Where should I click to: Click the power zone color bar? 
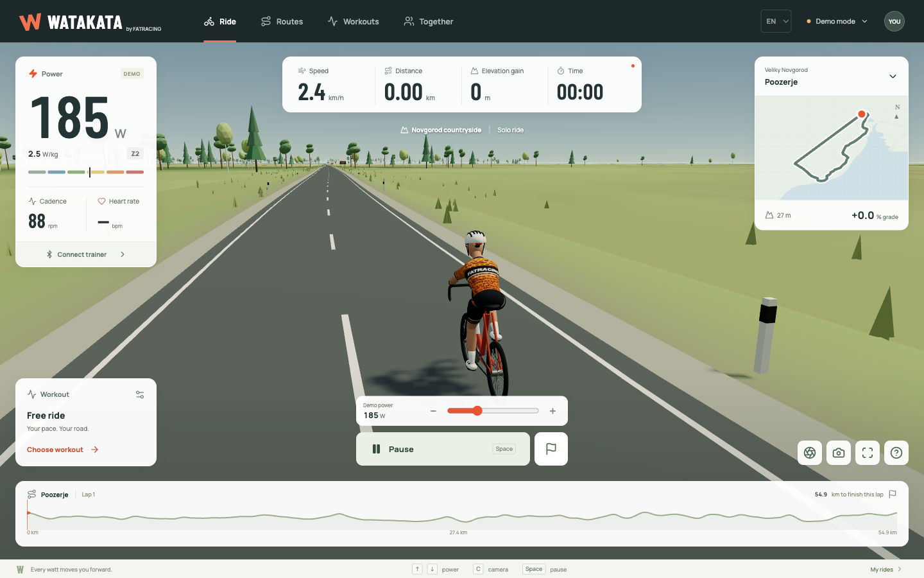click(86, 172)
